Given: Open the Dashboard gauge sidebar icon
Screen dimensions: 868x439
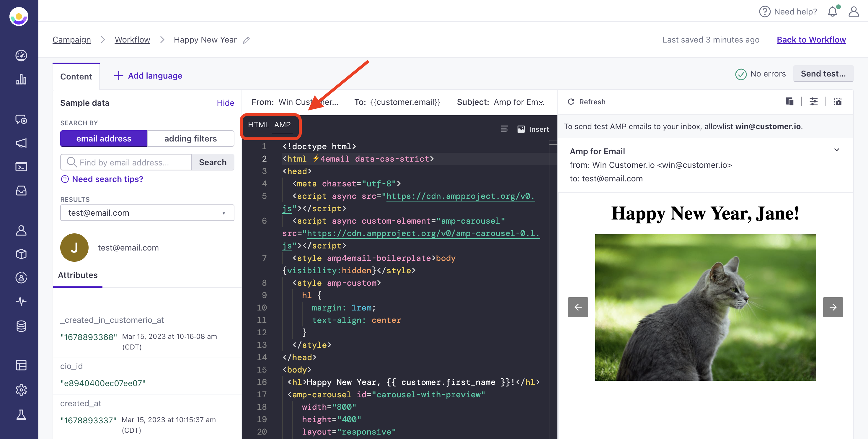Looking at the screenshot, I should [21, 55].
